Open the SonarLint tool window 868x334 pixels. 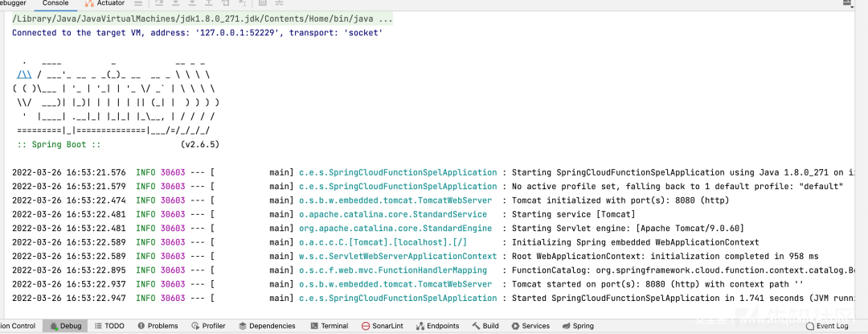382,326
